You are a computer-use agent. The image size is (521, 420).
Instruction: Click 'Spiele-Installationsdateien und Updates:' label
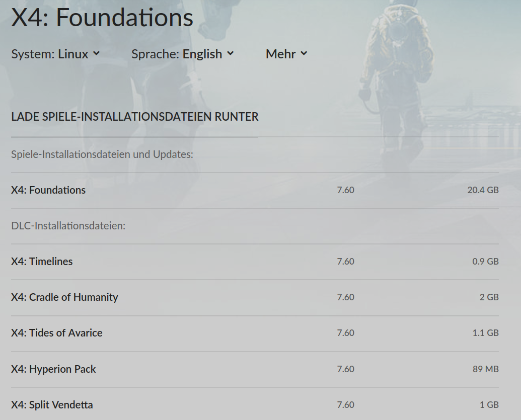102,154
